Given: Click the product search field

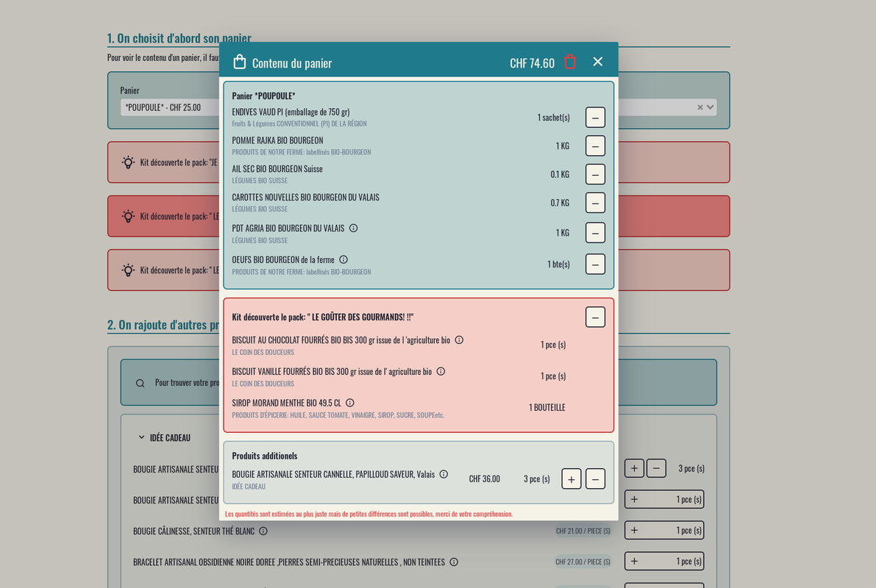Looking at the screenshot, I should click(184, 383).
